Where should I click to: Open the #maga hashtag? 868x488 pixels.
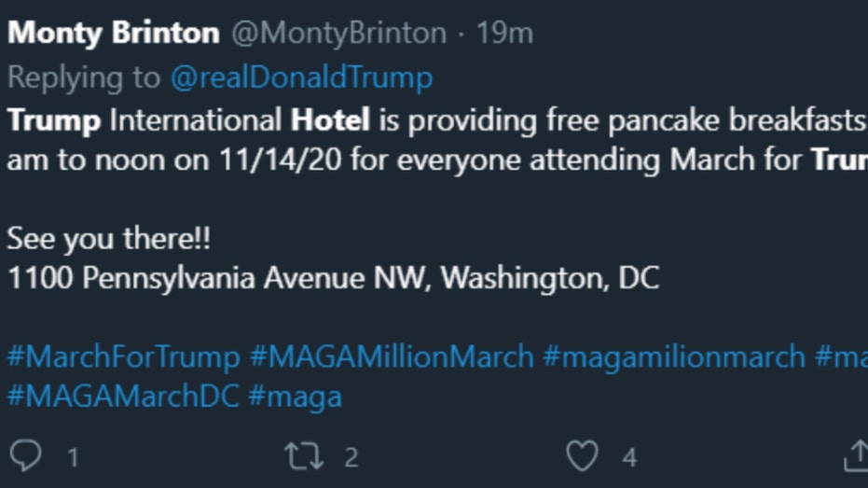pos(295,397)
